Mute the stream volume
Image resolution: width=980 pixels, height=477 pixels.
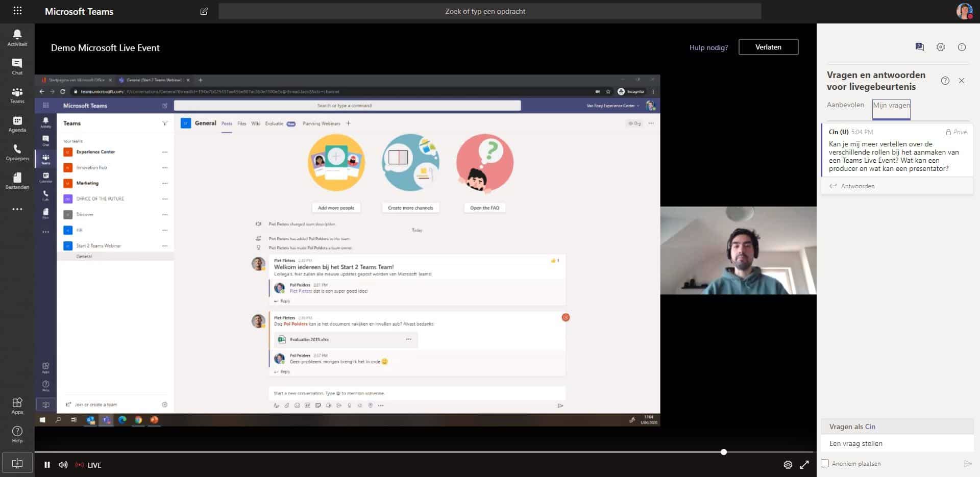63,465
